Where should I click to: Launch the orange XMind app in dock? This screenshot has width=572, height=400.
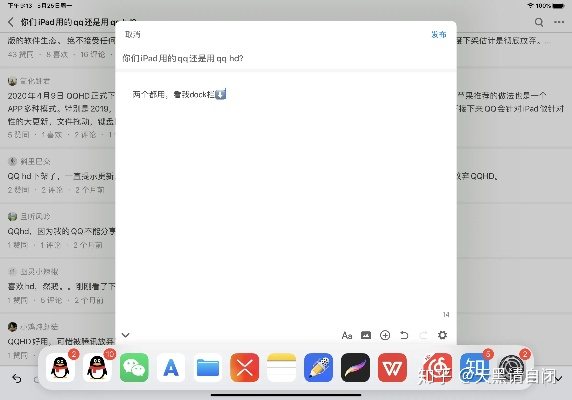(245, 368)
